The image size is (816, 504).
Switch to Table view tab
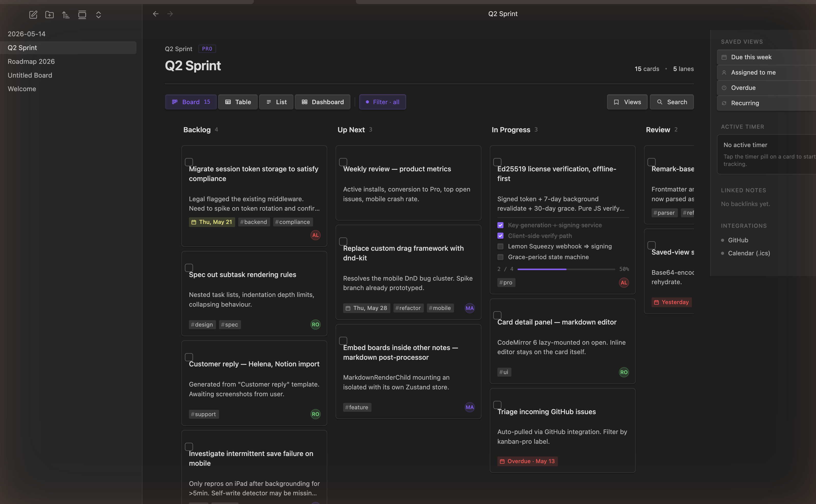(x=238, y=102)
